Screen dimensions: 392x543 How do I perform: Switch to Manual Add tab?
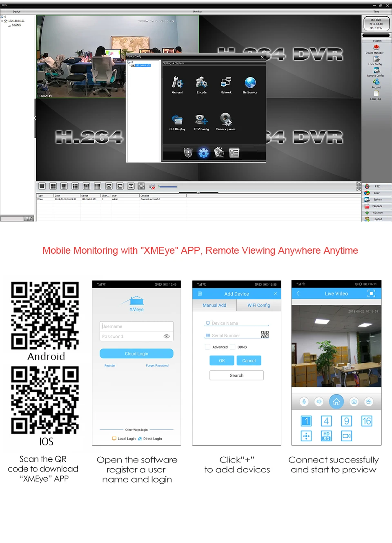tap(214, 305)
